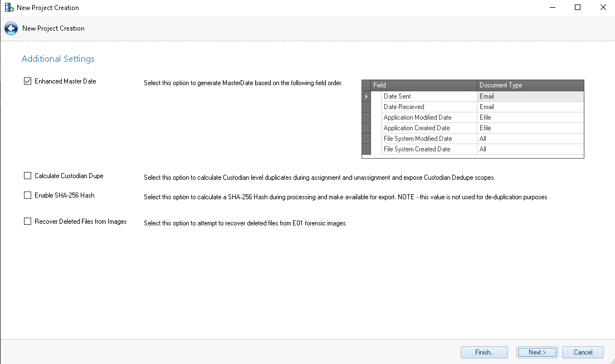Image resolution: width=615 pixels, height=364 pixels.
Task: Uncheck the Enhanced Master Date checkbox
Action: pyautogui.click(x=28, y=81)
